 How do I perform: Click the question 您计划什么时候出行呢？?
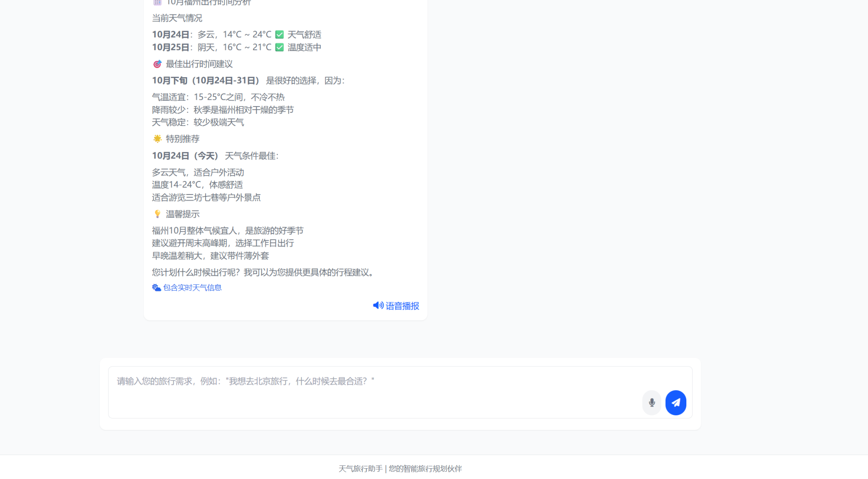coord(197,272)
